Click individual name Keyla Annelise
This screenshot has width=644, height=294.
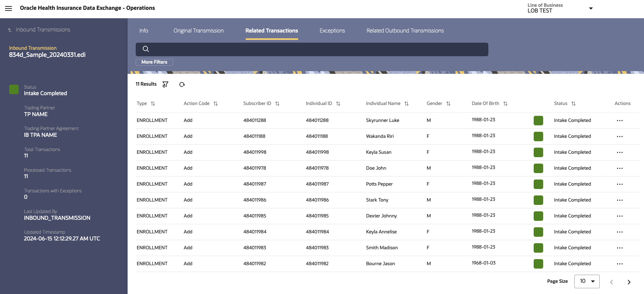381,232
